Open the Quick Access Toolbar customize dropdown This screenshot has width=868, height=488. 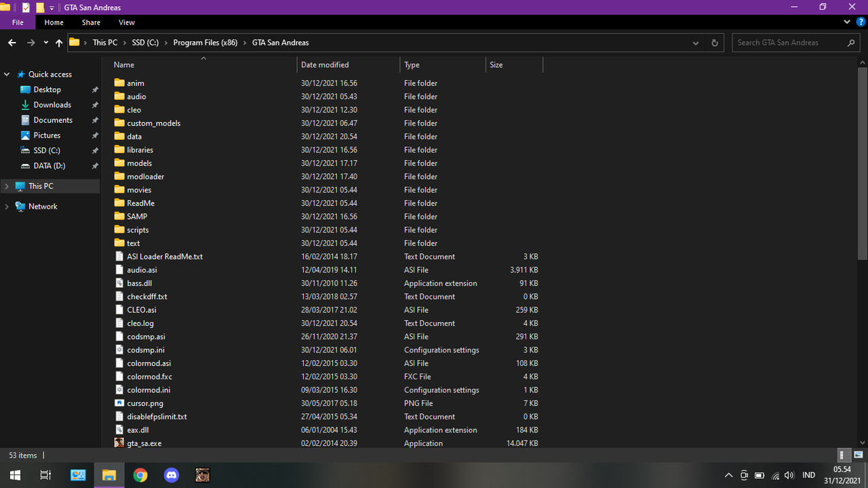tap(52, 7)
